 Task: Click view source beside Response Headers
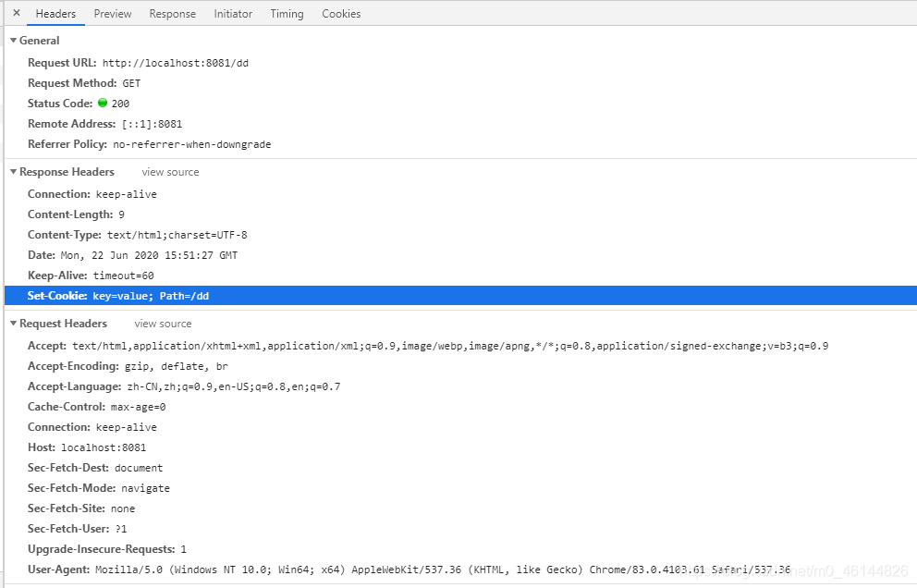(x=170, y=172)
